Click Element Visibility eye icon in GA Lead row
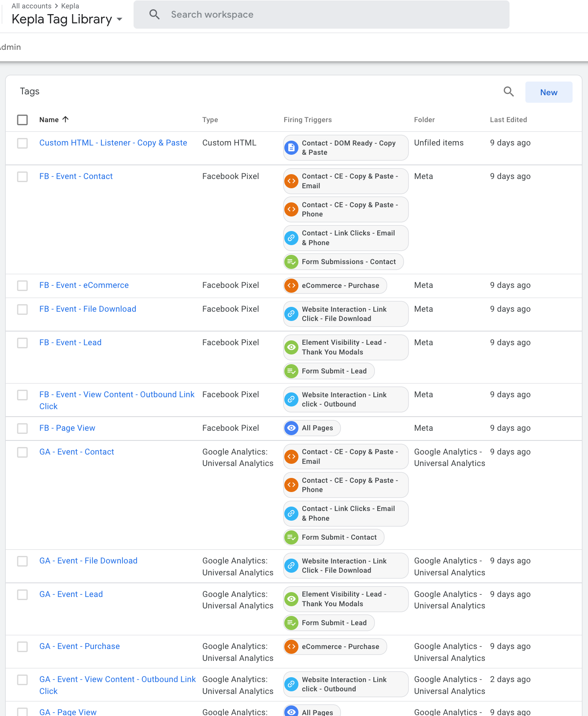This screenshot has width=588, height=716. pyautogui.click(x=291, y=599)
